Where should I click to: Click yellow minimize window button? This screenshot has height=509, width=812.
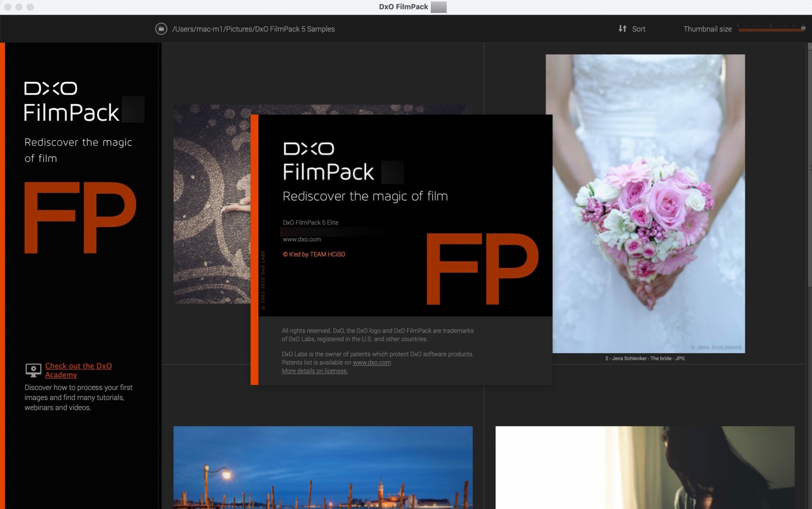coord(19,7)
